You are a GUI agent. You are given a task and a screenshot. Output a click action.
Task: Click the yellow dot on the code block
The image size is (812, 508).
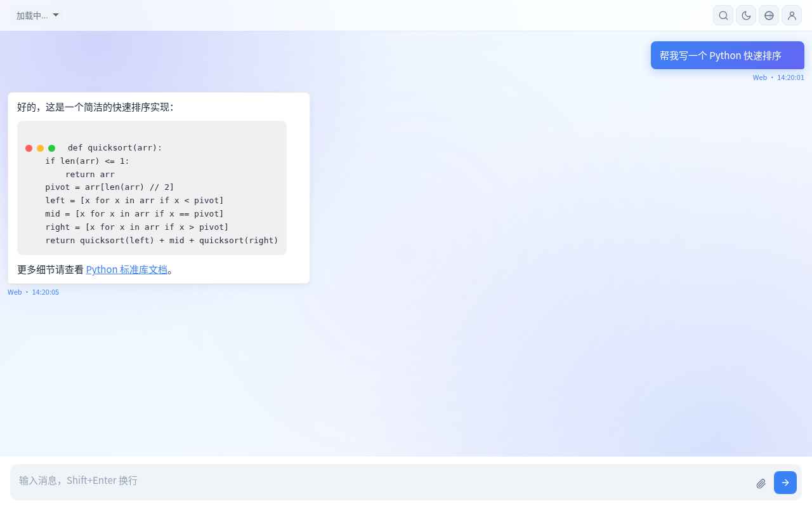point(40,148)
